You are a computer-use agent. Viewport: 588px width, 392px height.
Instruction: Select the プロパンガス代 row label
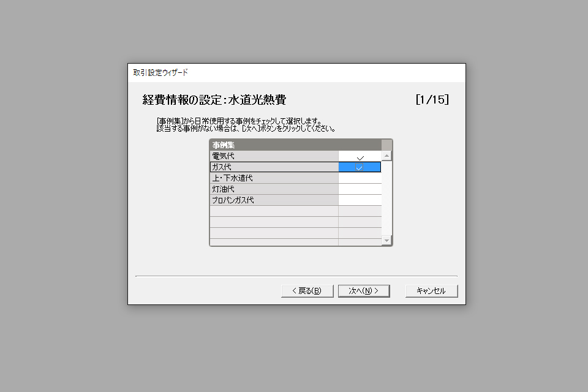pos(274,200)
